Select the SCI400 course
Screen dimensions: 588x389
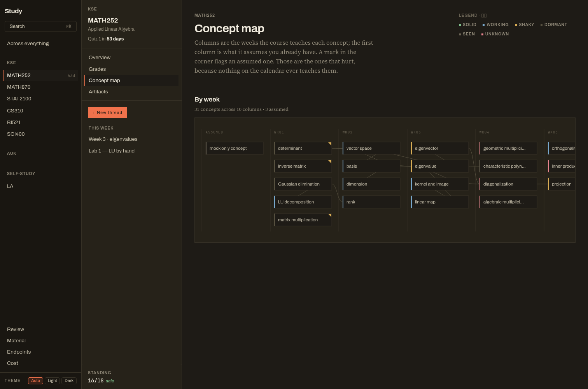point(40,134)
